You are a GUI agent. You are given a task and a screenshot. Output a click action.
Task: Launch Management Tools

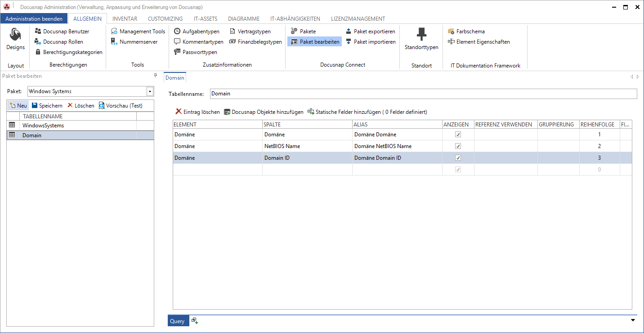click(x=138, y=31)
